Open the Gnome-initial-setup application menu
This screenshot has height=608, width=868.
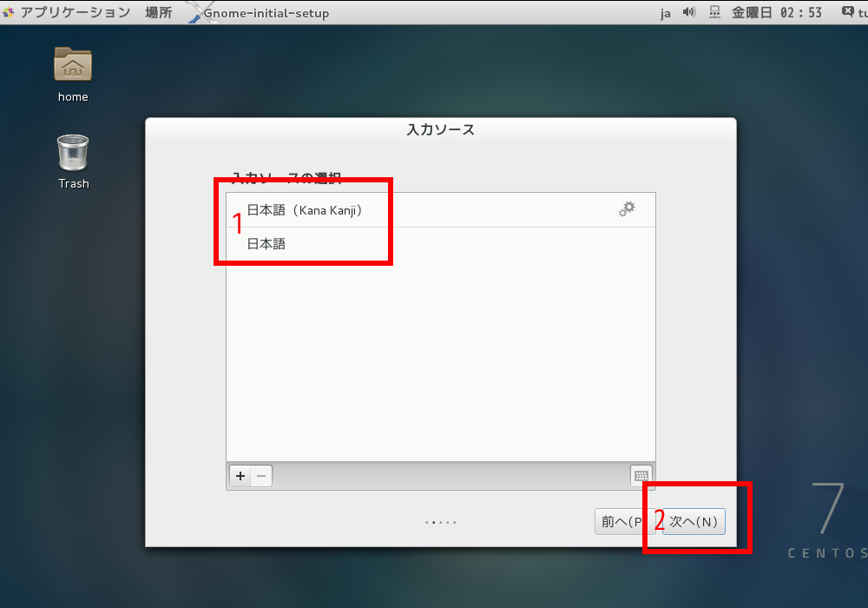[x=266, y=13]
